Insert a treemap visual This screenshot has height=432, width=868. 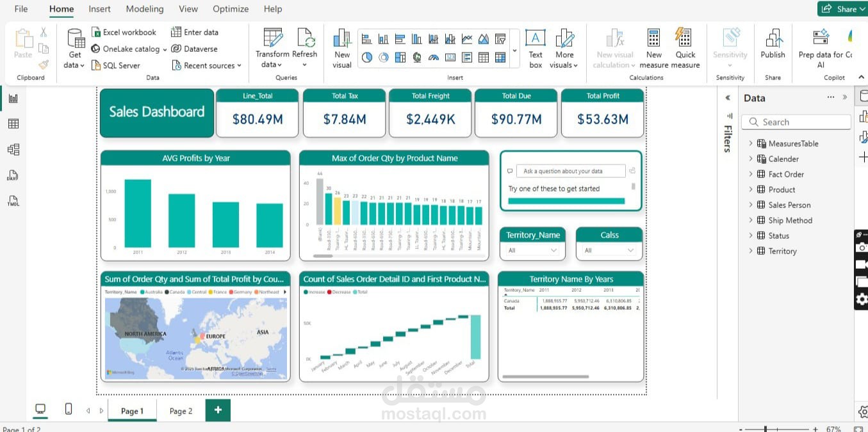[x=400, y=57]
